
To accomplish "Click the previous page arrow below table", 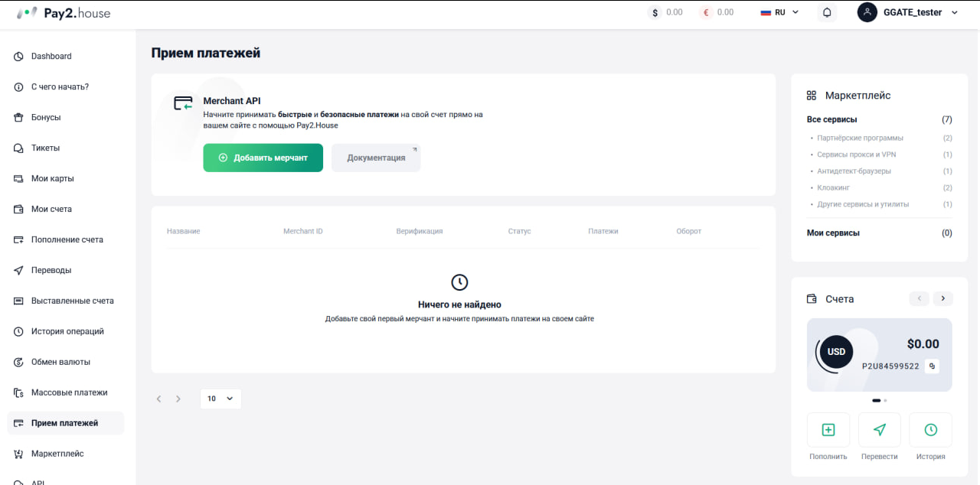I will (158, 399).
